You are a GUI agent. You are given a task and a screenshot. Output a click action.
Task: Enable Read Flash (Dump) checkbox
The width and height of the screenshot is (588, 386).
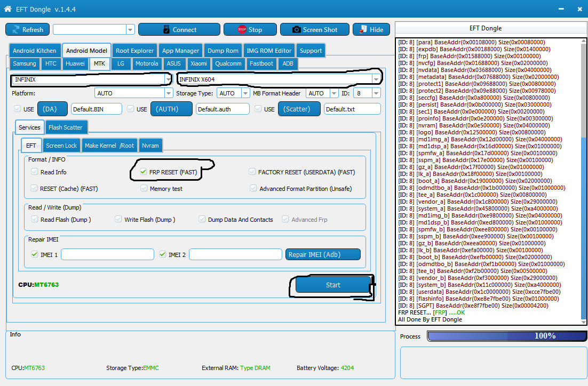(x=35, y=219)
